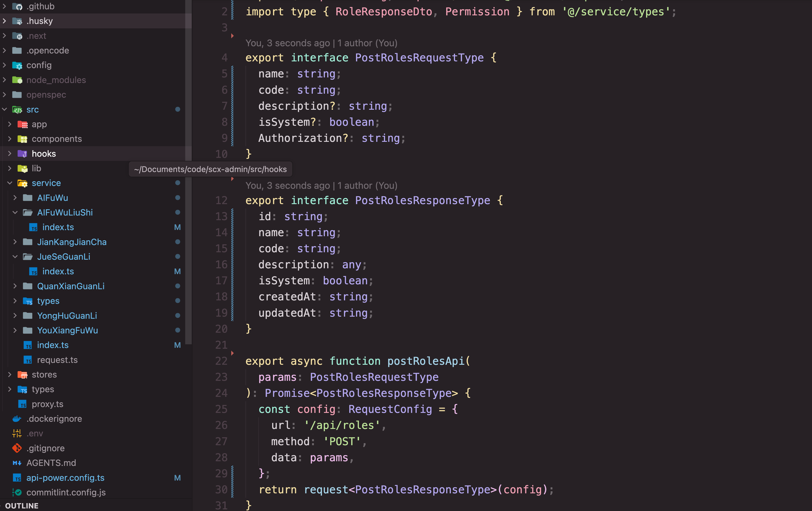This screenshot has width=812, height=511.
Task: Expand the hooks folder
Action: point(43,153)
